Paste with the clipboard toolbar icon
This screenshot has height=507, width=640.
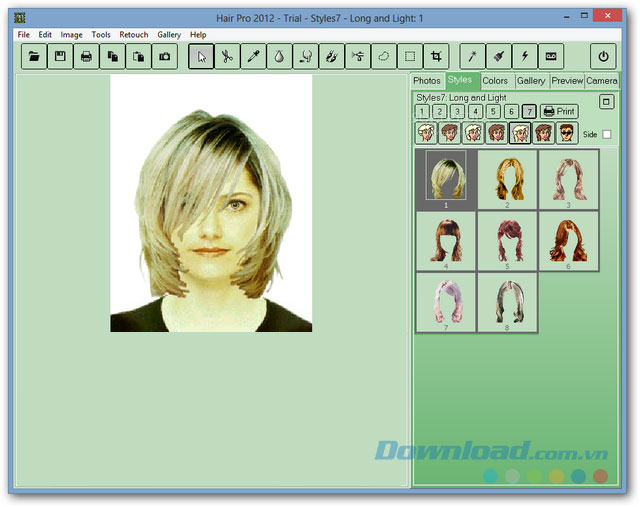138,56
